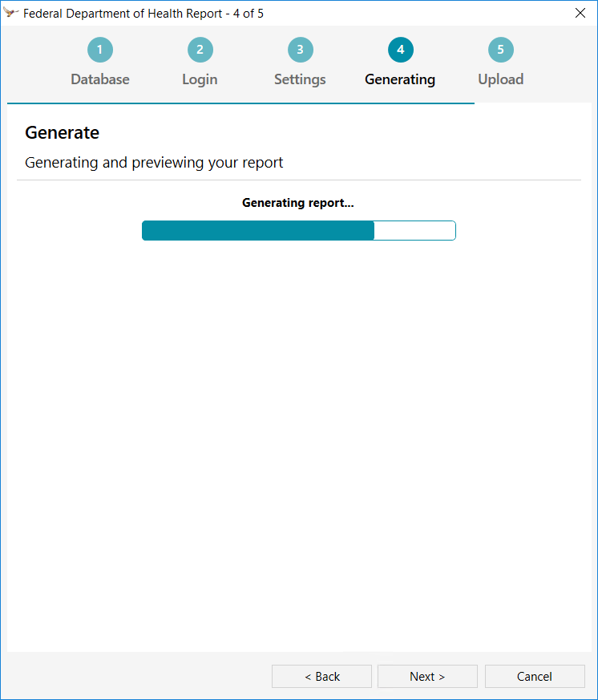Select the Database step label
Screen dimensions: 598x700
(100, 79)
